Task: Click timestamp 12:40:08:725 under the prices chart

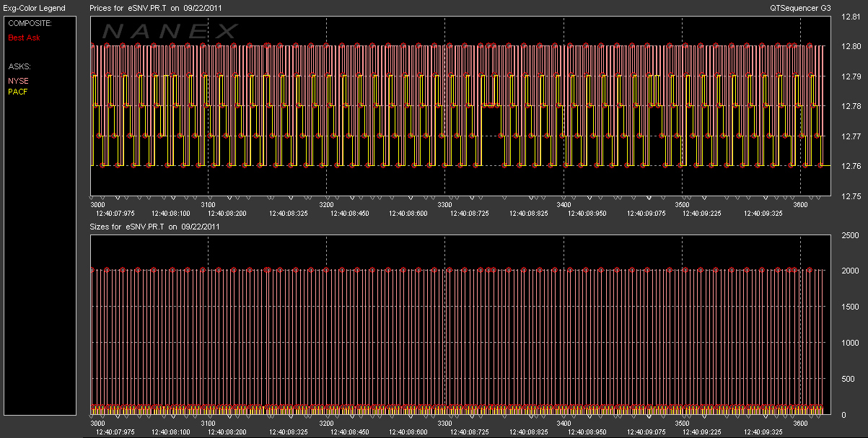Action: click(469, 214)
